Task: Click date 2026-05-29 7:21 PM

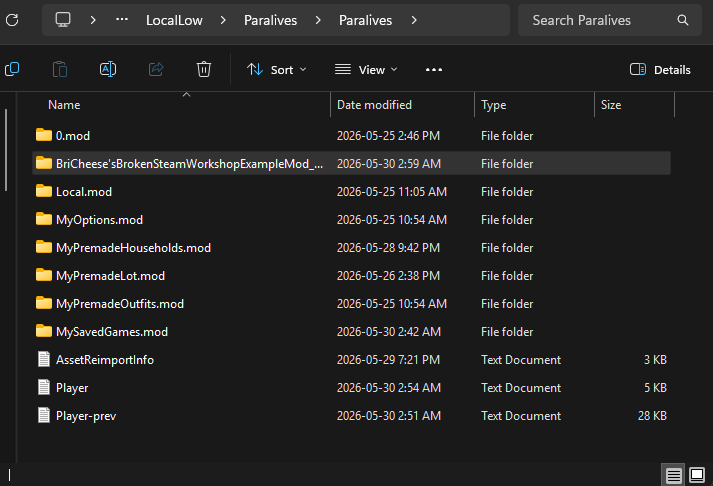Action: pos(388,360)
